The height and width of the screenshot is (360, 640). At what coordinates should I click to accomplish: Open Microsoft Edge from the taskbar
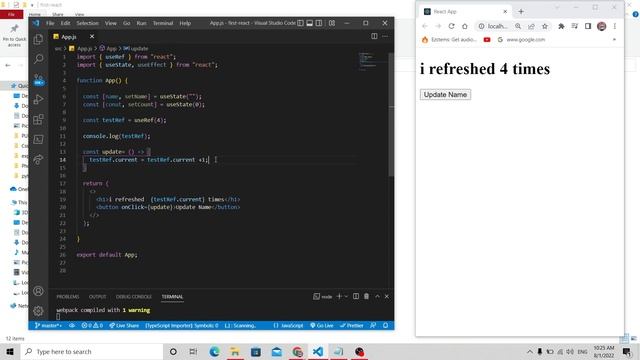[x=214, y=351]
